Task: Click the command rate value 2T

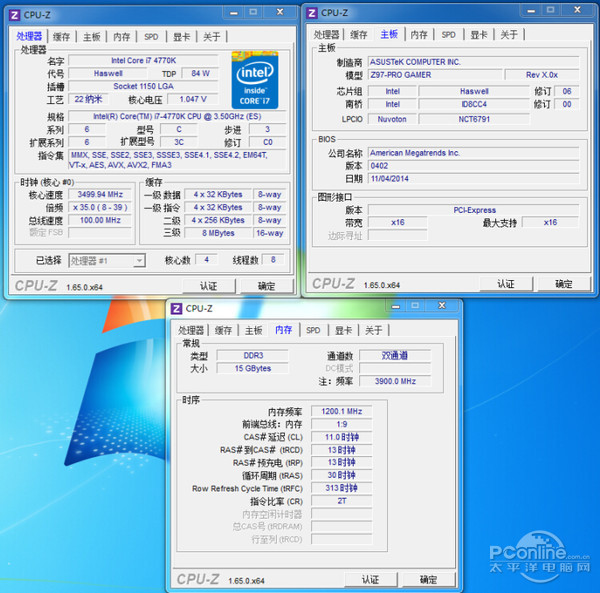Action: (342, 501)
